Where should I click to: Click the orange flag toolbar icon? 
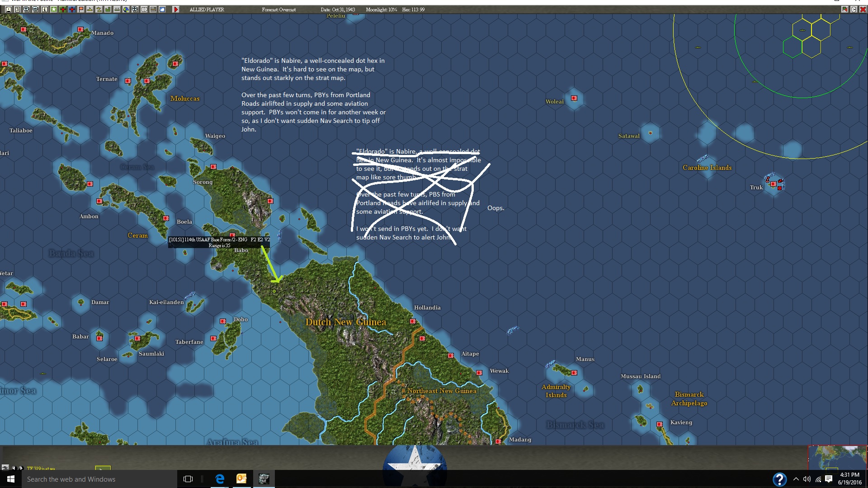81,9
